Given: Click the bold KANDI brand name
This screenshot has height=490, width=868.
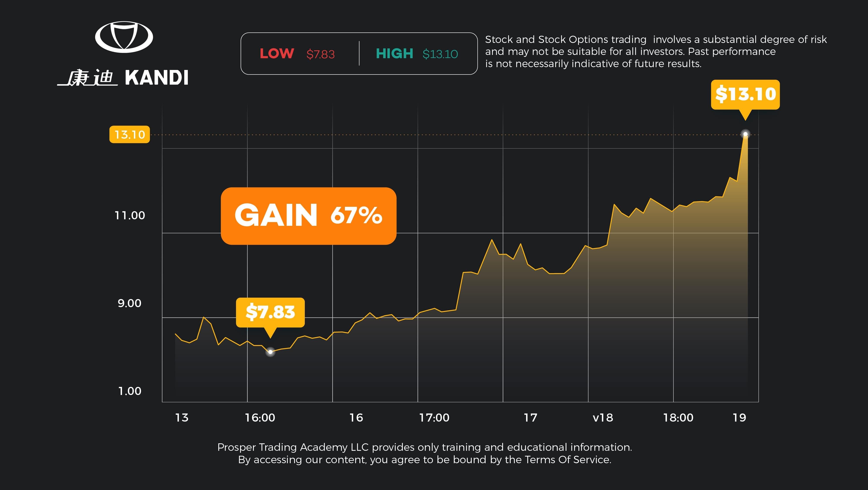Looking at the screenshot, I should [x=157, y=78].
